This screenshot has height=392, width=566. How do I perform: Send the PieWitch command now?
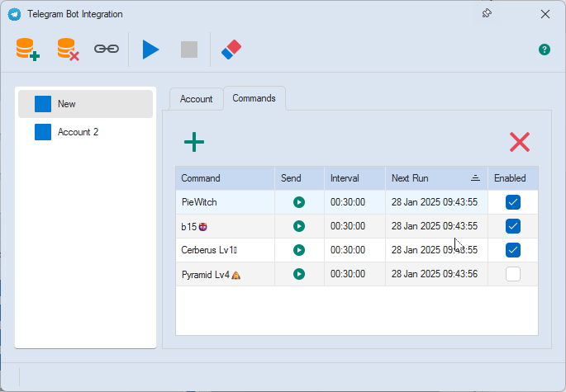(x=299, y=202)
